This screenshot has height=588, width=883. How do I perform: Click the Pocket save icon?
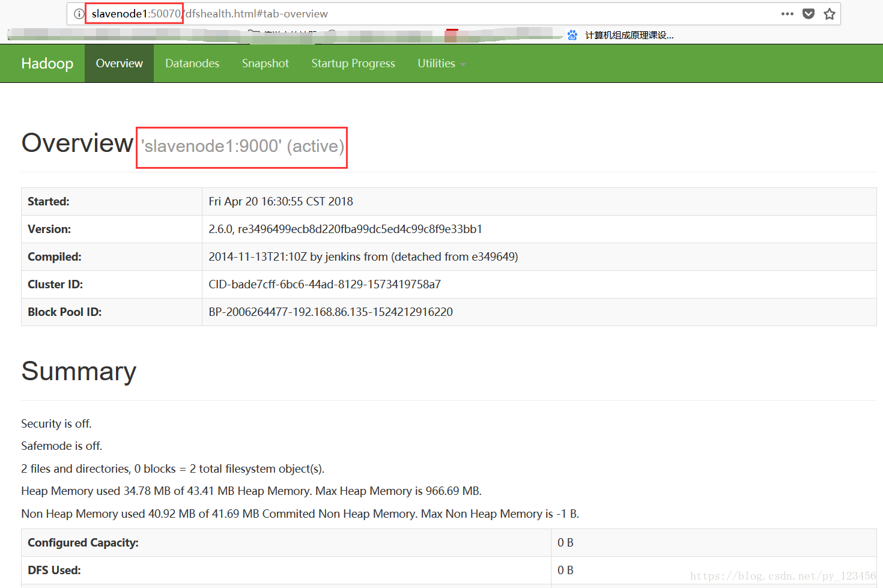pos(809,14)
